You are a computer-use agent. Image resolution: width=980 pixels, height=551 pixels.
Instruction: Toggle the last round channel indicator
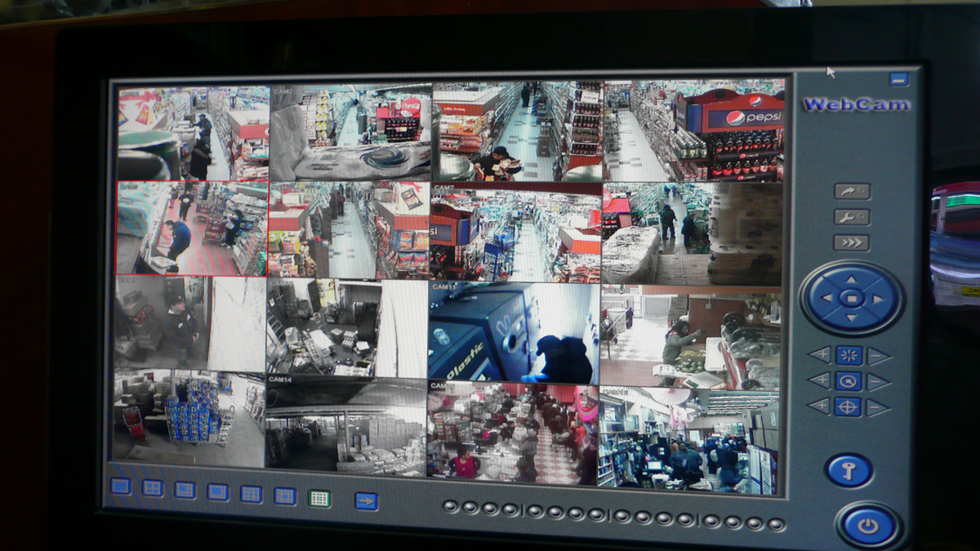pos(776,524)
